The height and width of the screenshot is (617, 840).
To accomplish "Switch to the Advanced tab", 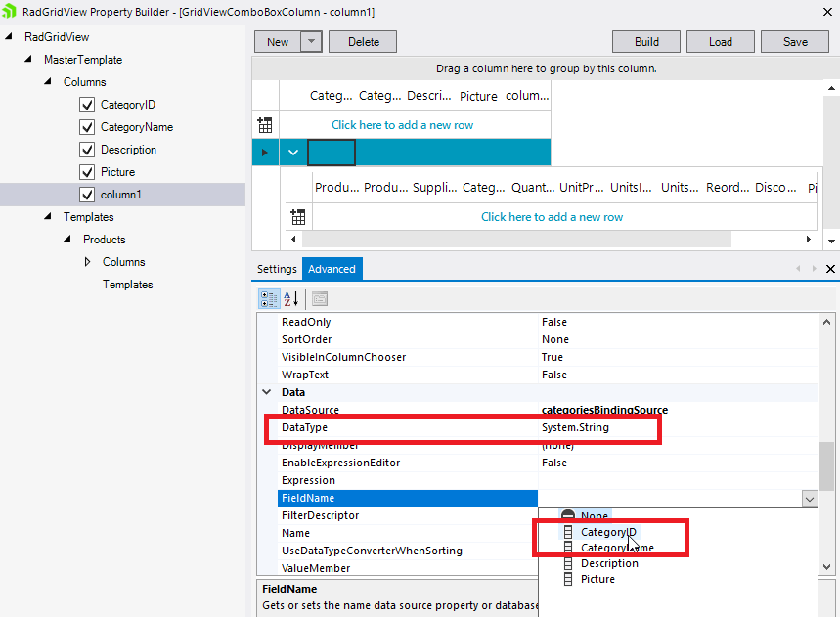I will [x=332, y=269].
